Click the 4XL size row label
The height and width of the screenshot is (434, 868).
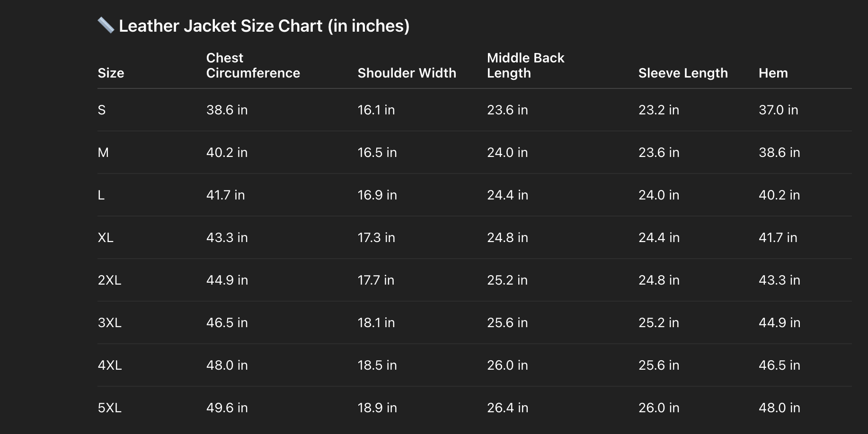click(109, 365)
